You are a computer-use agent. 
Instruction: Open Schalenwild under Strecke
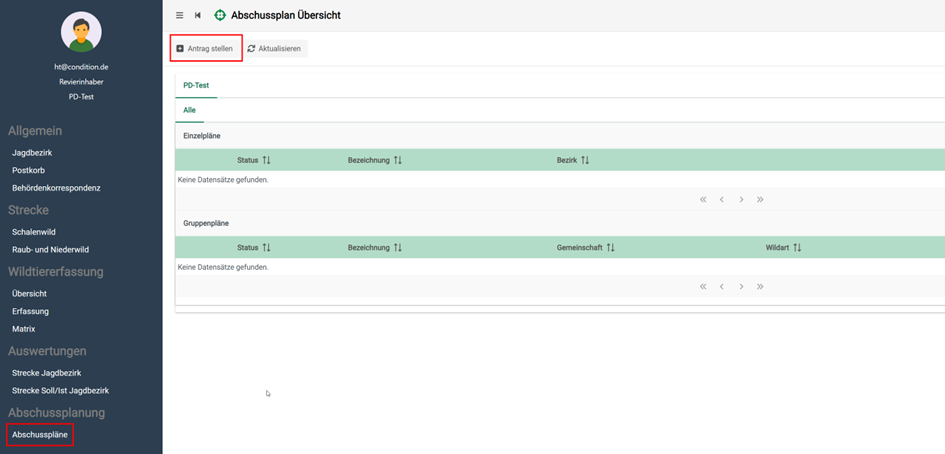point(34,232)
